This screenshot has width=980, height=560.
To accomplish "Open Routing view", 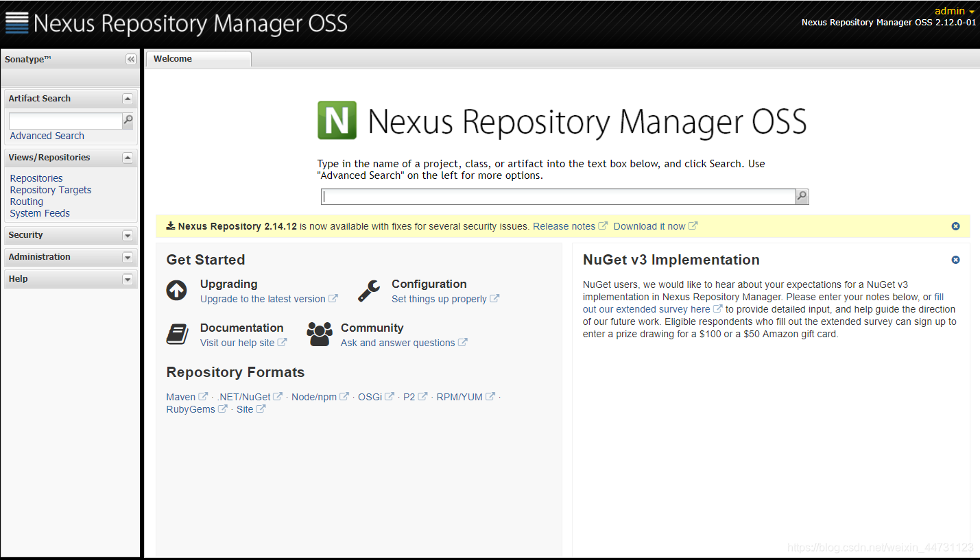I will click(x=27, y=202).
